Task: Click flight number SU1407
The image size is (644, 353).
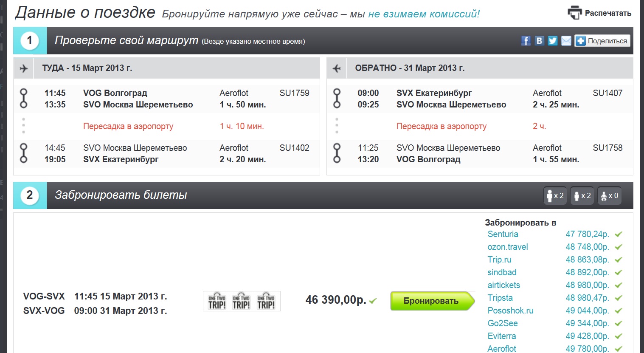Action: 607,93
